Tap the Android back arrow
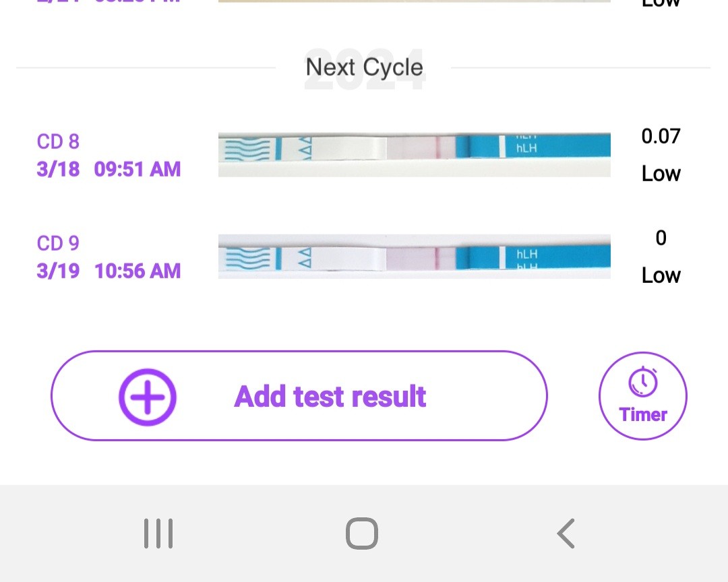Viewport: 728px width, 582px height. [566, 533]
